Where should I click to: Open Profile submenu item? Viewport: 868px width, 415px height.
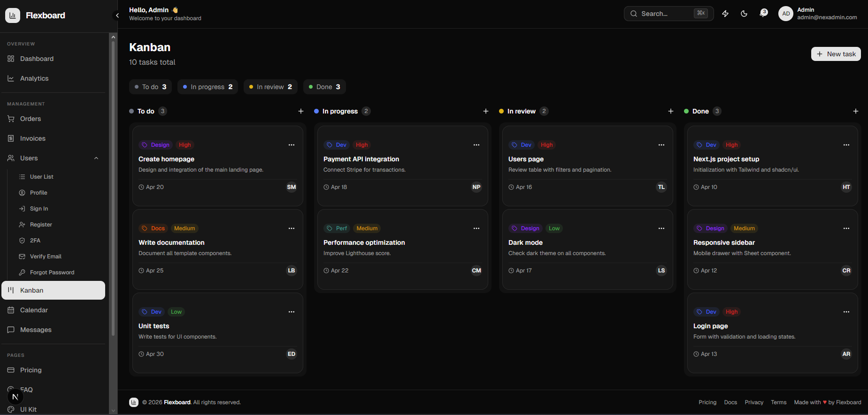tap(59, 193)
